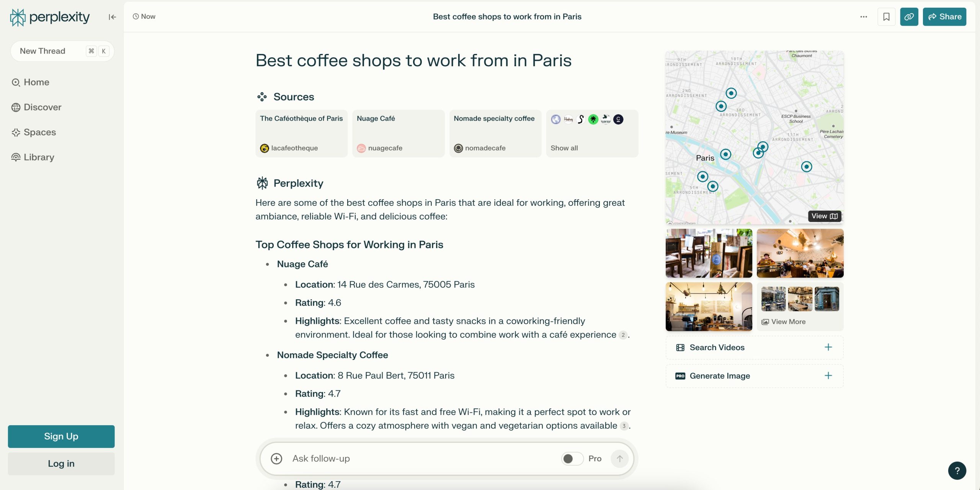Click the citation 2 marker
This screenshot has width=980, height=490.
point(623,335)
